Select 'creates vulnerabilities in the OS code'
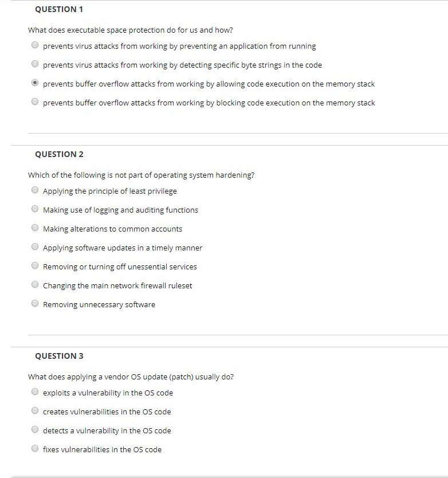The width and height of the screenshot is (448, 478). [35, 410]
